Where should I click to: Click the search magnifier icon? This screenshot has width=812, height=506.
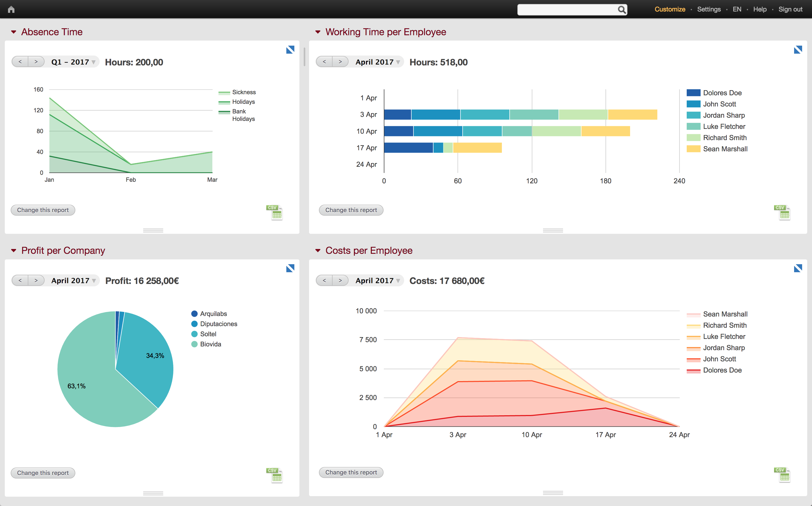[x=622, y=10]
